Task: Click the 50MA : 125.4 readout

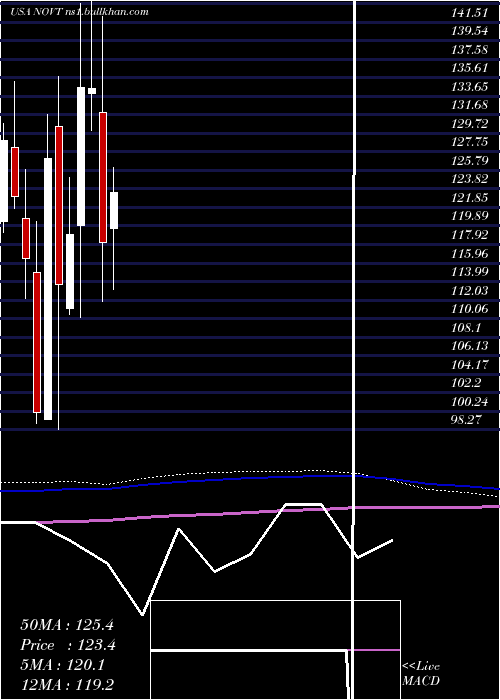Action: 65,625
